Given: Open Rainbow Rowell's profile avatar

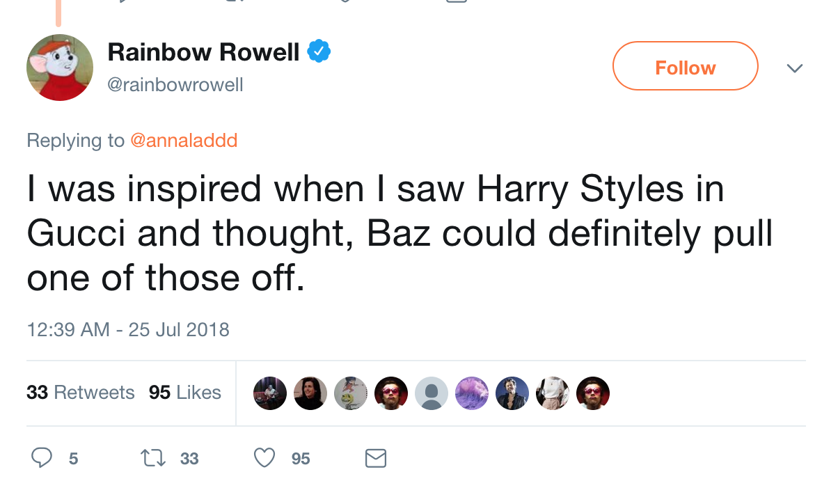Looking at the screenshot, I should click(x=60, y=68).
